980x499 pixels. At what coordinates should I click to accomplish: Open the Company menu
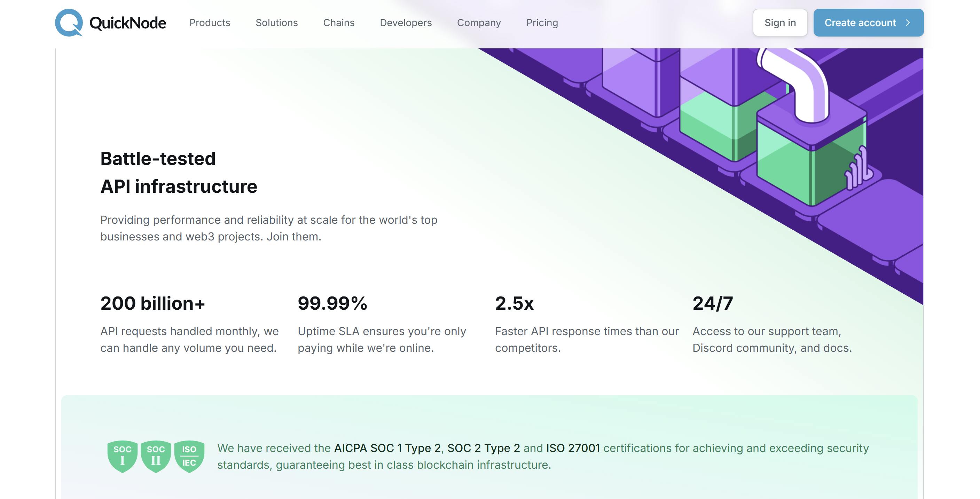(x=479, y=23)
